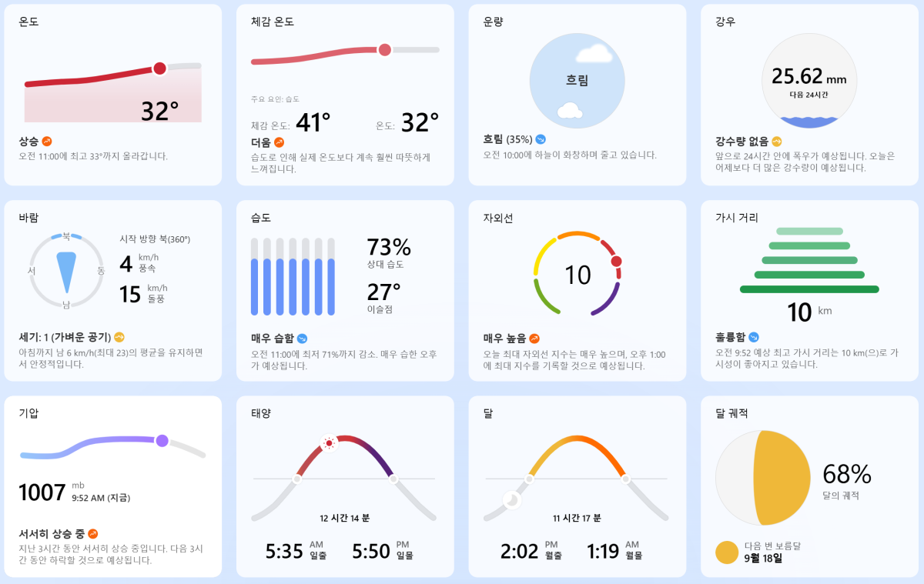924x584 pixels.
Task: Click the trend icon next to 더움
Action: point(280,142)
